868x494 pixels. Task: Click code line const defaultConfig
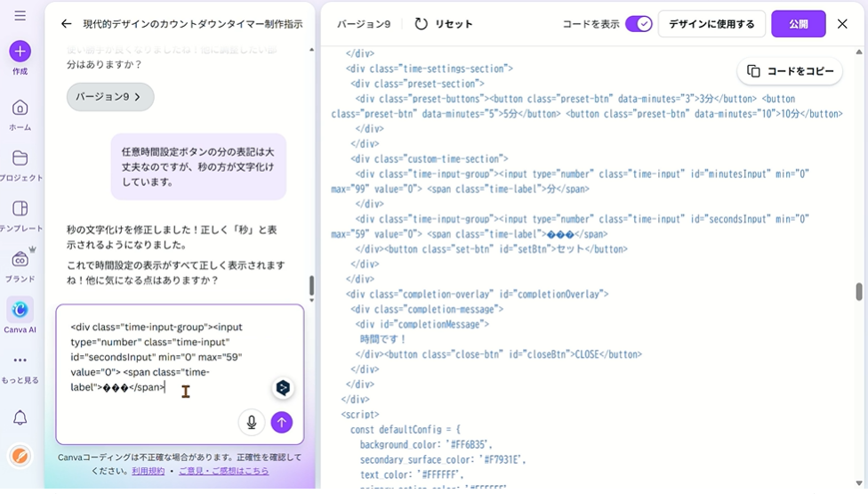406,429
